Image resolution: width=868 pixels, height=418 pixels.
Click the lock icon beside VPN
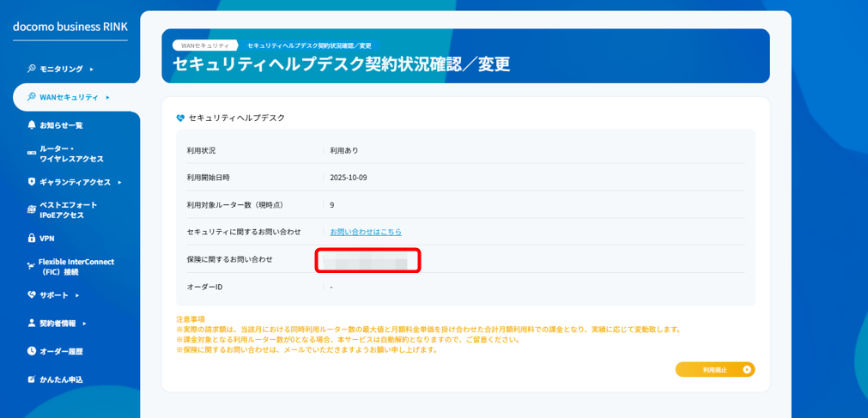click(x=32, y=238)
